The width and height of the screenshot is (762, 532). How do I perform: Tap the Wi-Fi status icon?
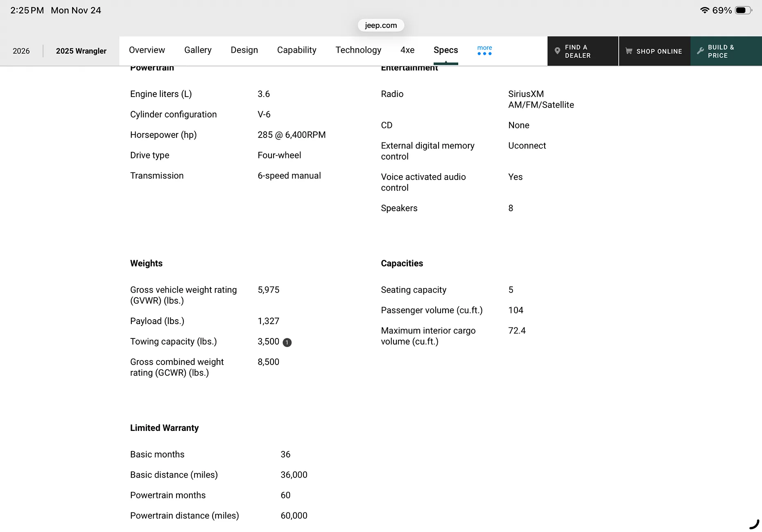pyautogui.click(x=705, y=10)
